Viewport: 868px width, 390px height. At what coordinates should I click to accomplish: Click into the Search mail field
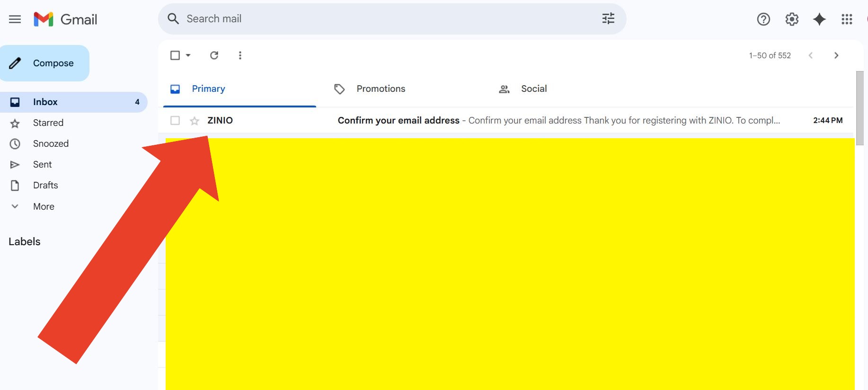click(x=379, y=19)
